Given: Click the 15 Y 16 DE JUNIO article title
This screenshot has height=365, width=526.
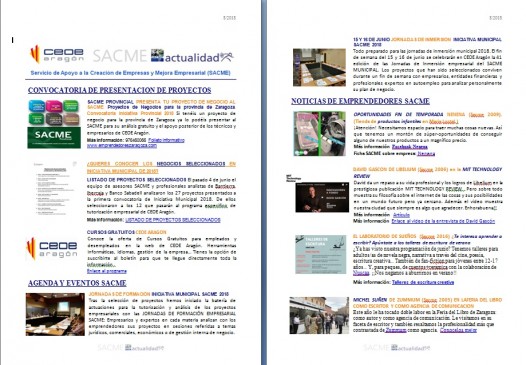Looking at the screenshot, I should (427, 42).
